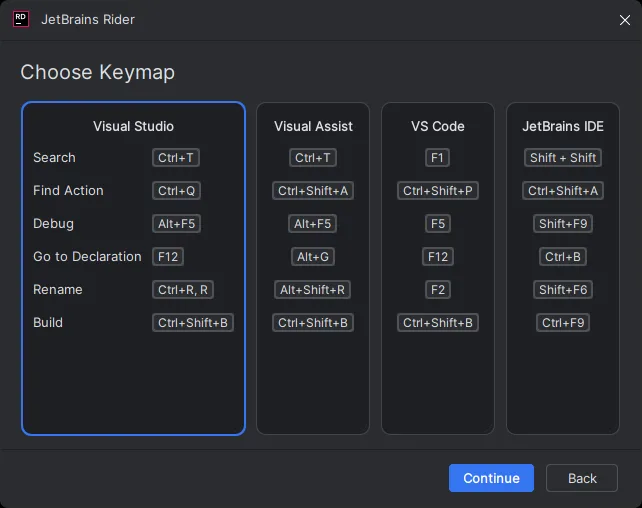Click the Alt+G shortcut in Visual Assist
This screenshot has height=508, width=642.
(x=313, y=257)
